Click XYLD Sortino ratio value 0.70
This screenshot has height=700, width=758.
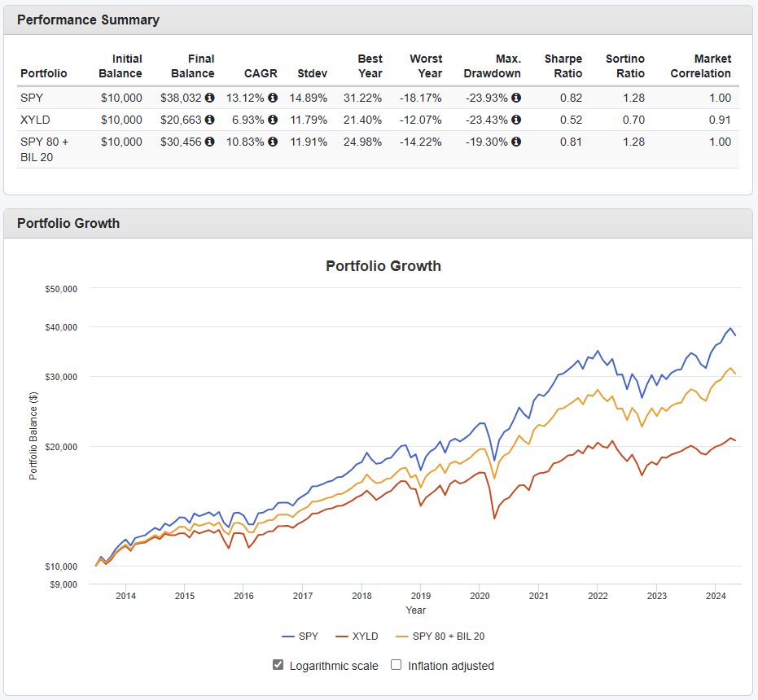tap(633, 120)
